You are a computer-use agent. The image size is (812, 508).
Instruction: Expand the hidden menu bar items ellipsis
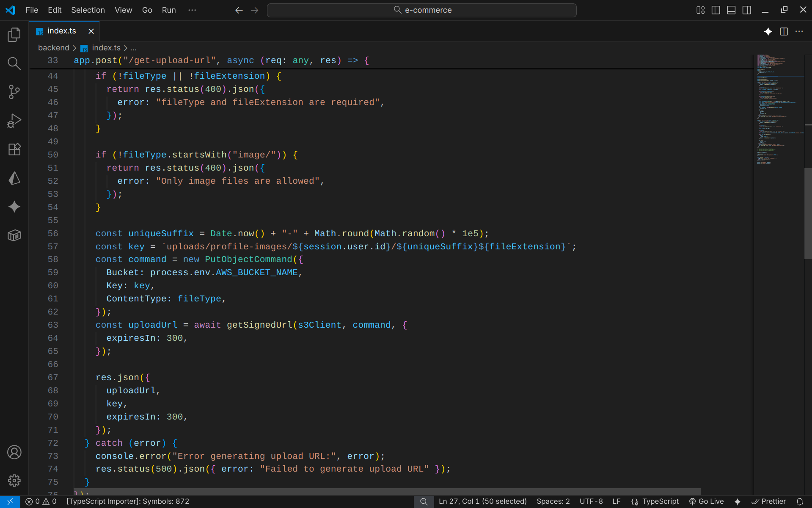click(192, 10)
